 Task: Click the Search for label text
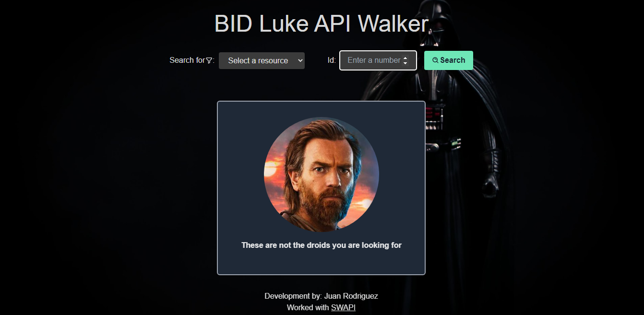pyautogui.click(x=187, y=60)
